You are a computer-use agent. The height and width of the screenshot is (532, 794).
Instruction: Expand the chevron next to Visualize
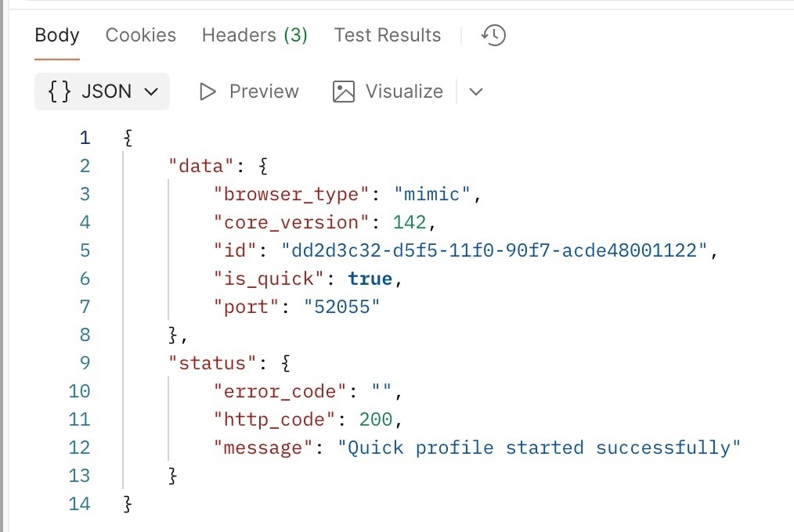476,92
